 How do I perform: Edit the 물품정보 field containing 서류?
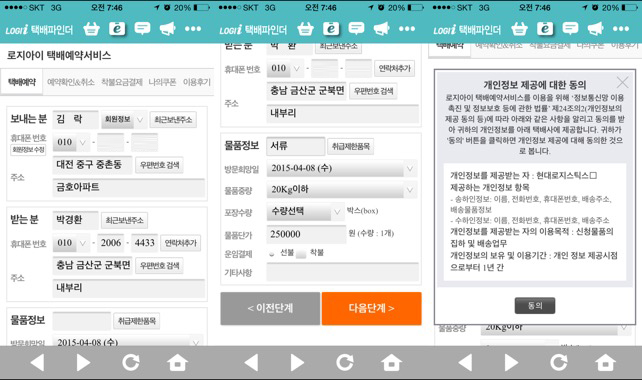pyautogui.click(x=296, y=146)
